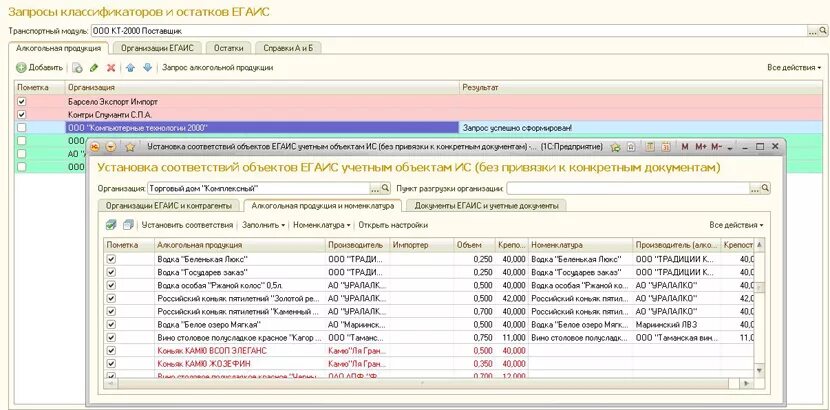The image size is (830, 410).
Task: Click the red X delete icon
Action: coord(111,68)
